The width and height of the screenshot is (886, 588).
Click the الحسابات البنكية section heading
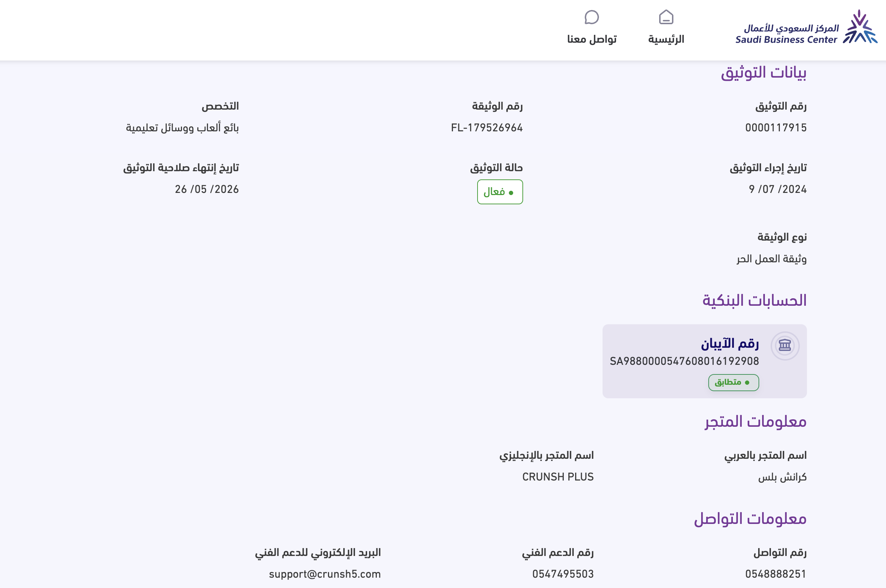coord(754,300)
